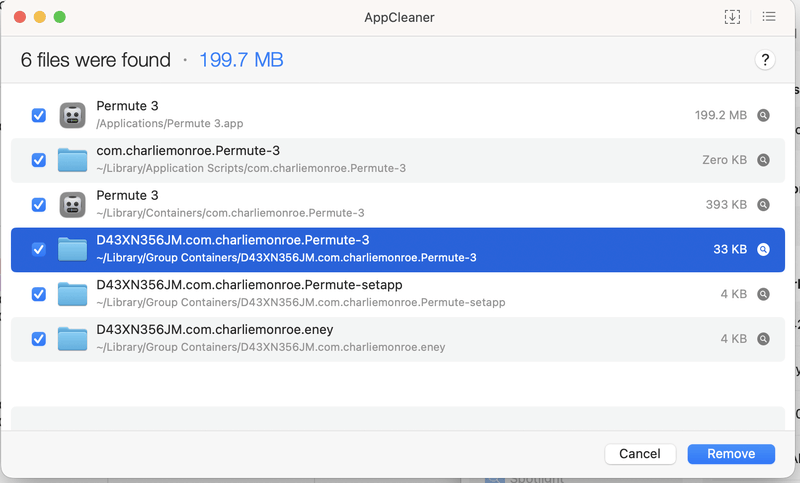The width and height of the screenshot is (800, 483).
Task: Toggle the checkbox for the eney folder
Action: (39, 339)
